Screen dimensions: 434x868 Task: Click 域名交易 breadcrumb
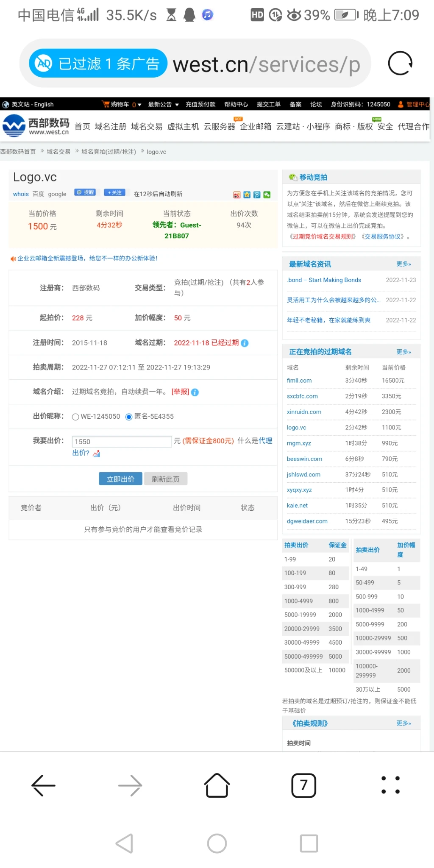[x=58, y=152]
